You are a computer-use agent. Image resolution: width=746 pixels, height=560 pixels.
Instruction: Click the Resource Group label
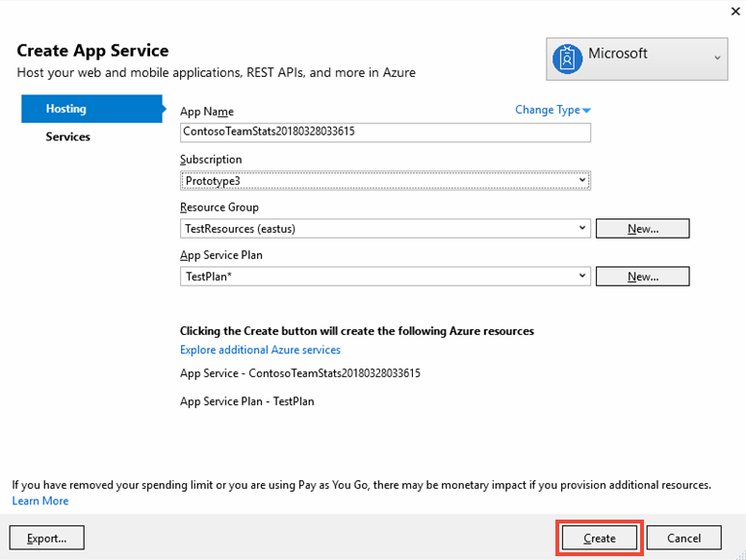219,207
